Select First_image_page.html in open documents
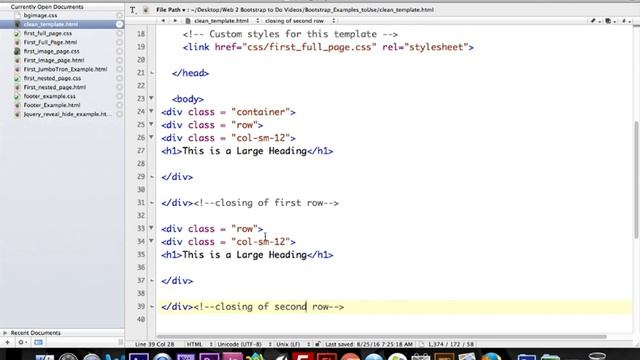This screenshot has width=640, height=360. 54,60
